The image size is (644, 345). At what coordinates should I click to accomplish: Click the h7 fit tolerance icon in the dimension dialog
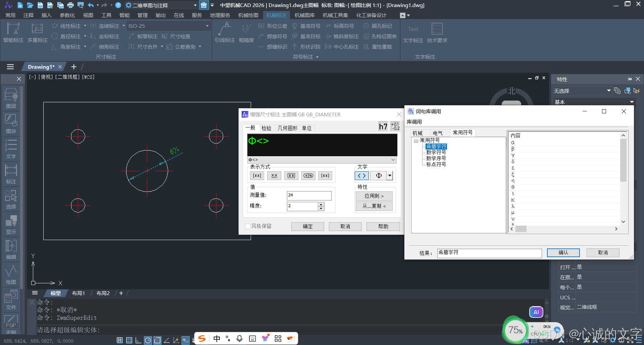(383, 126)
